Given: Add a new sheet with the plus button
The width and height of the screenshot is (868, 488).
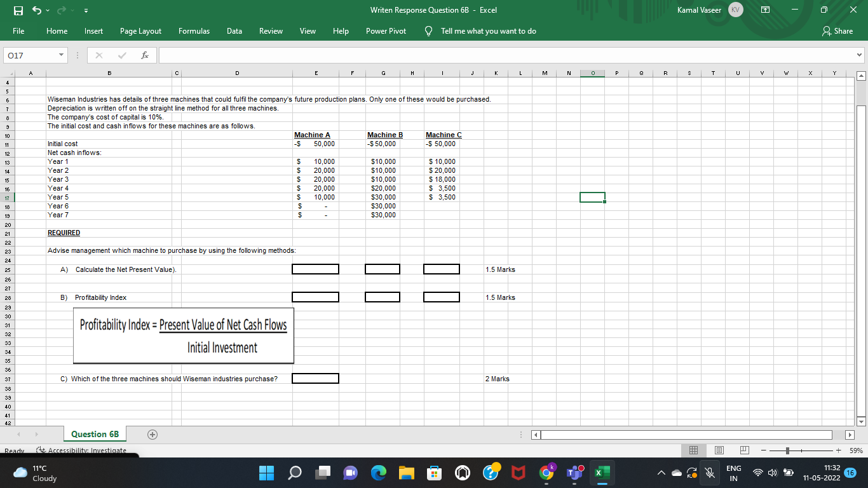Looking at the screenshot, I should (152, 434).
